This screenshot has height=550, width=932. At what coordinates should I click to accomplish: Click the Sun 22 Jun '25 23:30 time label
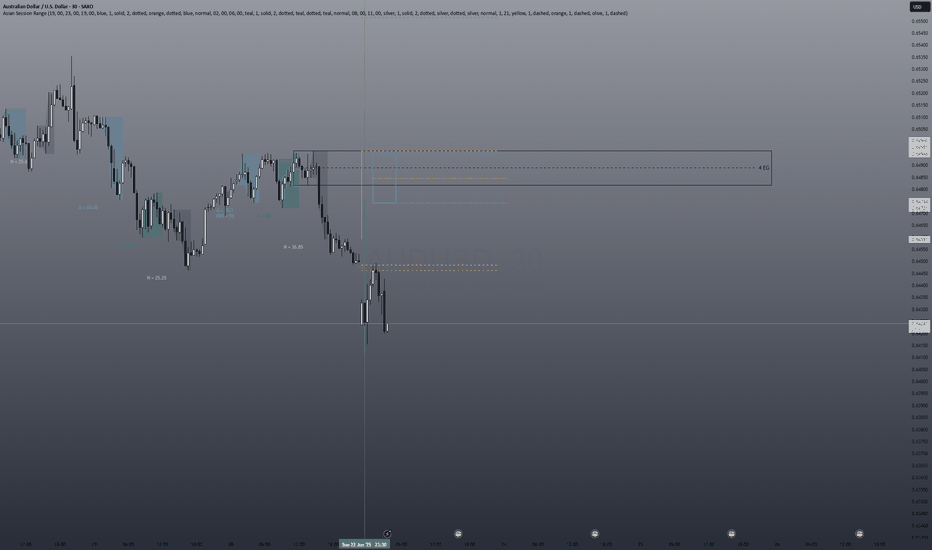[x=364, y=544]
